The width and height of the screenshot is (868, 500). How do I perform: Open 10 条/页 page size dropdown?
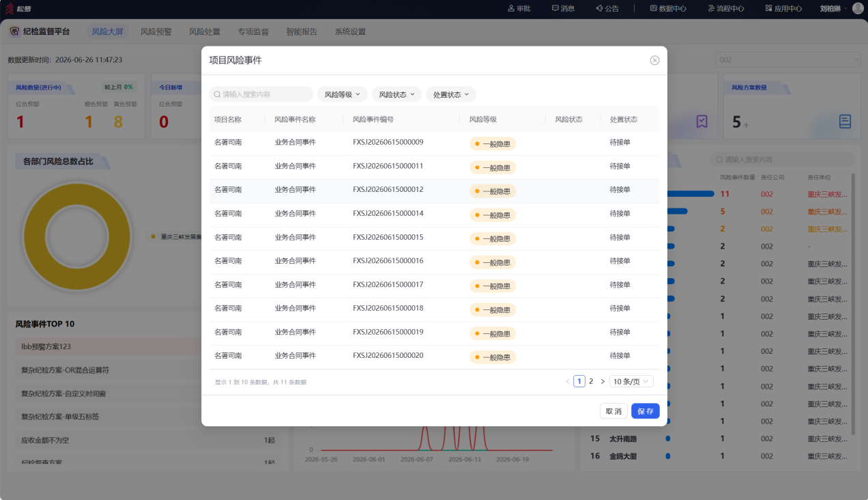(x=631, y=381)
